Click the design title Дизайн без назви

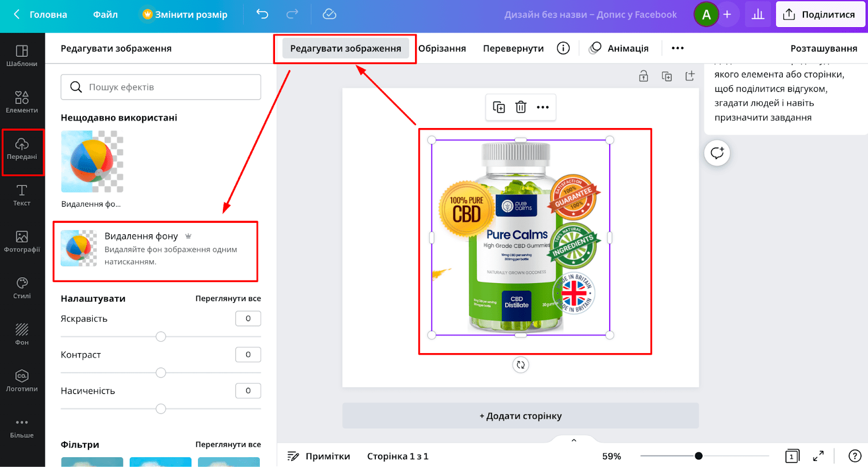[x=590, y=15]
